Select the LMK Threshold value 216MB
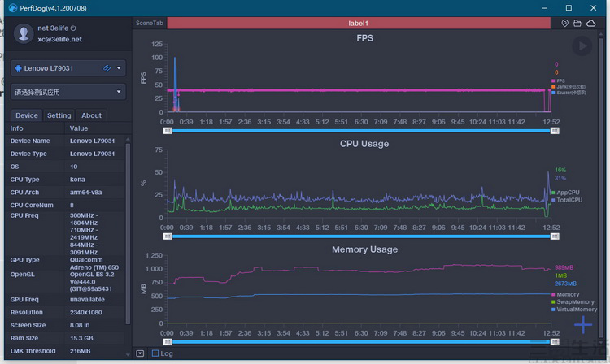The image size is (610, 364). [81, 351]
